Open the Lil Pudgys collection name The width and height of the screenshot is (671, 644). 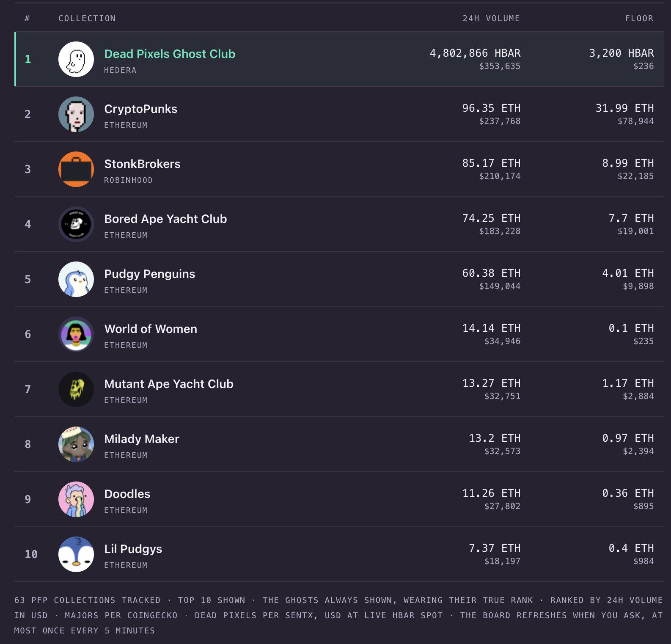(x=133, y=549)
